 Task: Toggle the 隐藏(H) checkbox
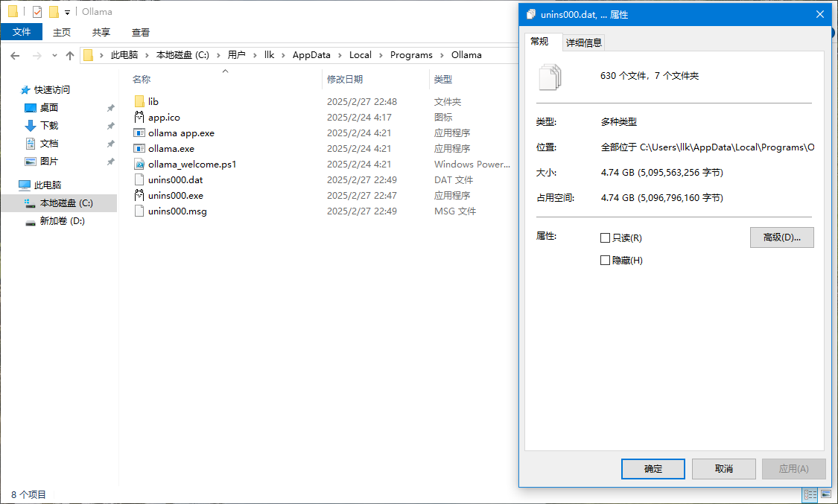pyautogui.click(x=605, y=261)
